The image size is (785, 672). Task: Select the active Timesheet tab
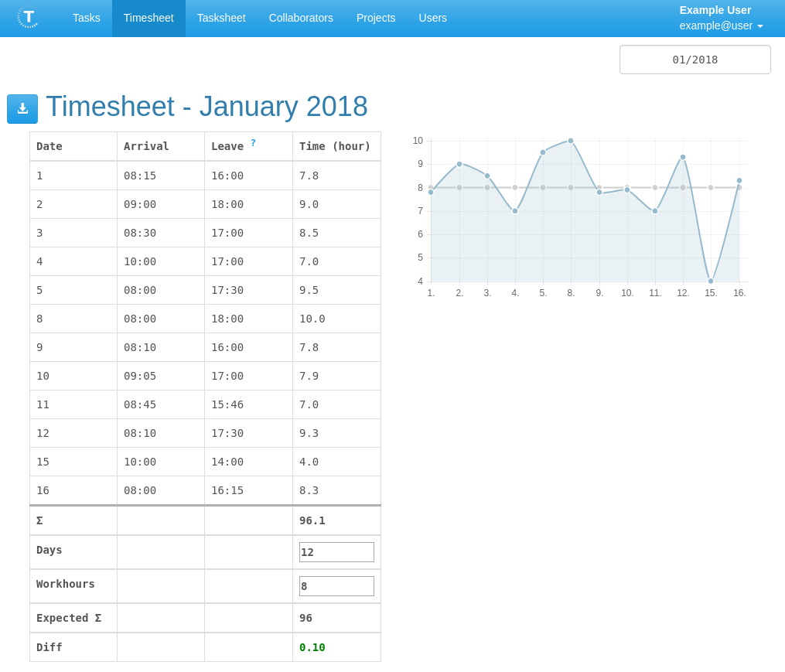(x=148, y=18)
